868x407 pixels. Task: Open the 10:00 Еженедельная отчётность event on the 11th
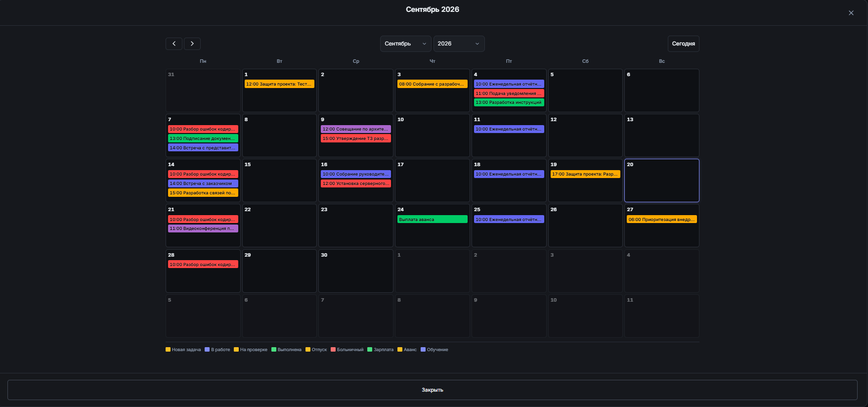tap(509, 129)
